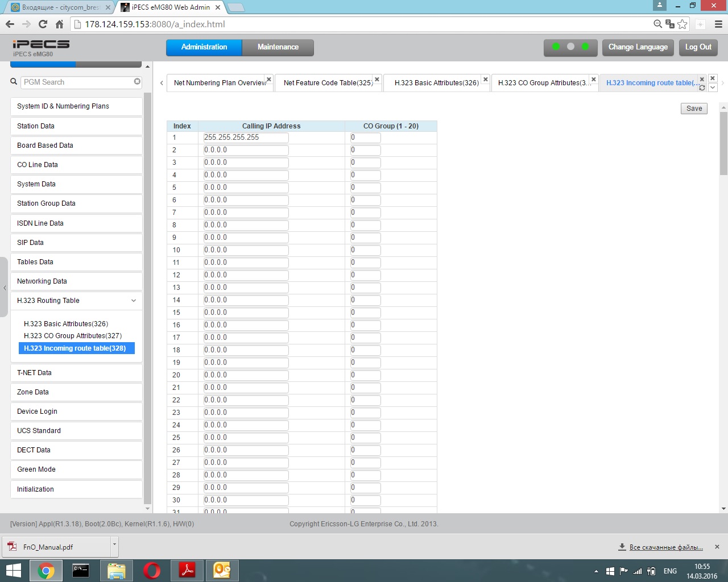Switch to the Maintenance tab
Screen dimensions: 728x582
tap(278, 47)
